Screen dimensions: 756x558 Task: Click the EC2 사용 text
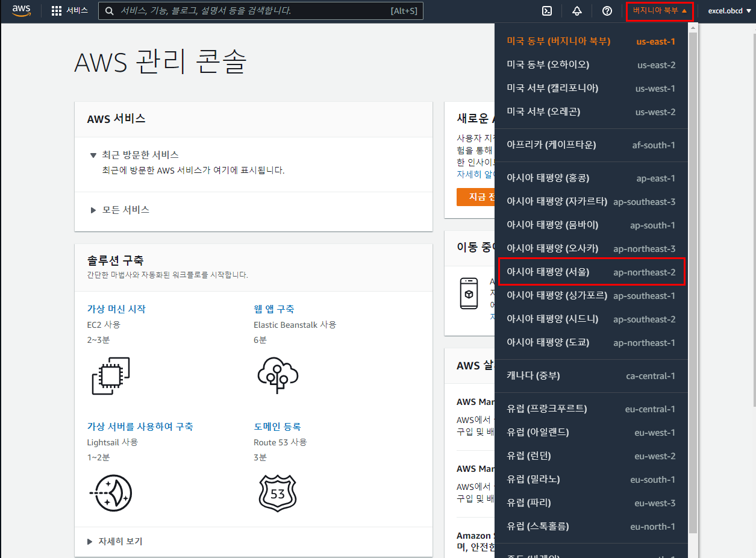click(x=104, y=324)
